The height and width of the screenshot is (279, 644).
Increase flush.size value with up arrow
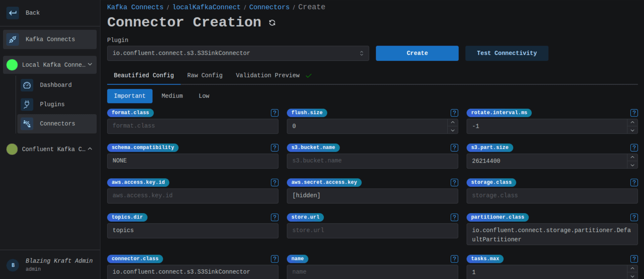[x=453, y=123]
